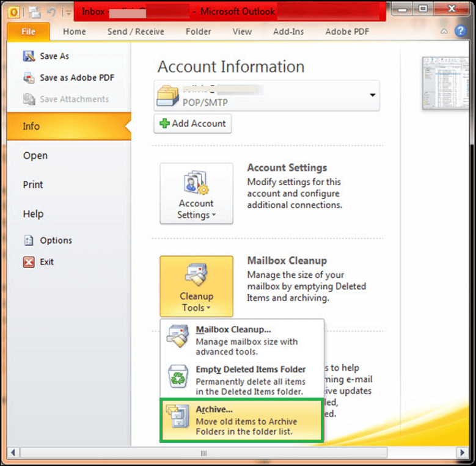Click the red Exit icon
The width and height of the screenshot is (476, 466).
29,262
